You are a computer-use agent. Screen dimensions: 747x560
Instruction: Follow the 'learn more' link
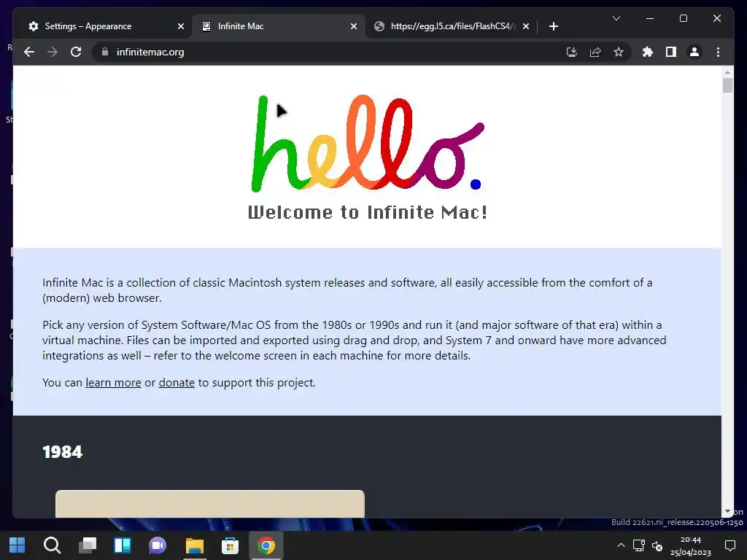click(x=113, y=383)
